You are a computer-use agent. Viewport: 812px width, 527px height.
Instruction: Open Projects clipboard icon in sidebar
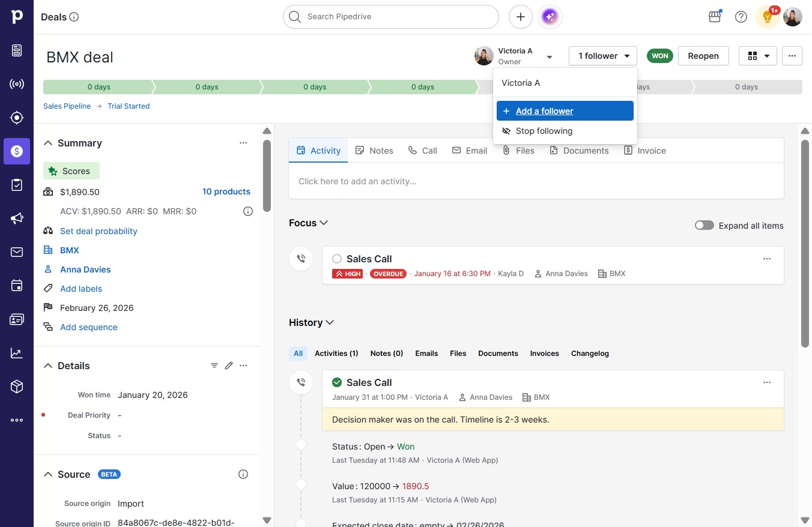[x=17, y=185]
